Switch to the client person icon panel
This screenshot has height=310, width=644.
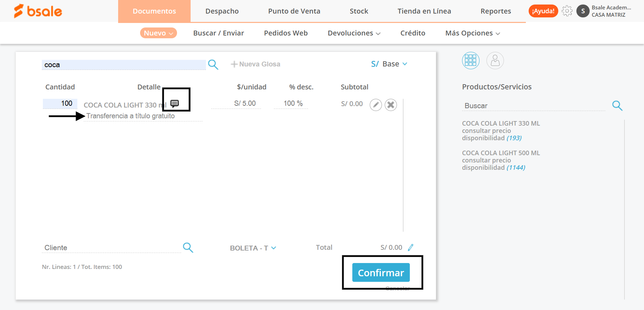(495, 61)
